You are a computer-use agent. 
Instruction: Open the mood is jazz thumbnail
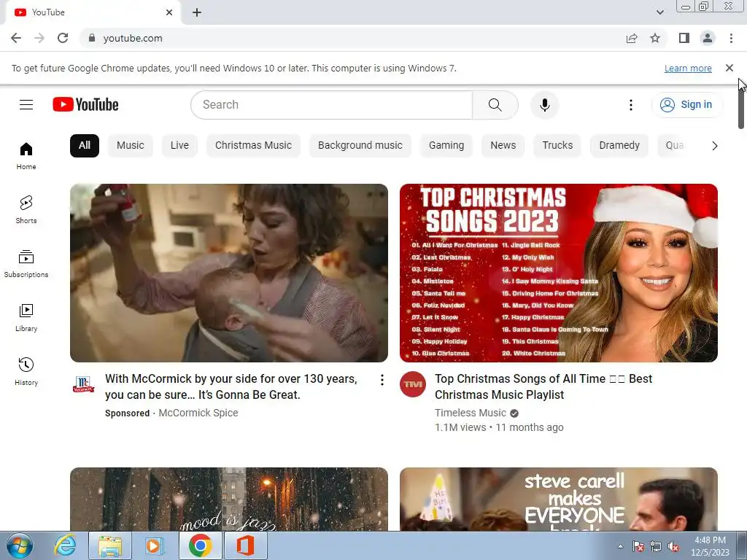click(228, 499)
